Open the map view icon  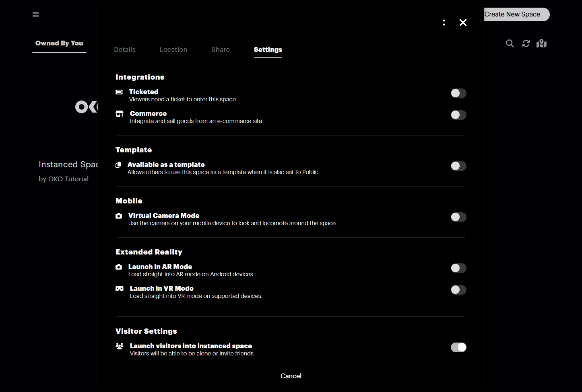coord(541,43)
